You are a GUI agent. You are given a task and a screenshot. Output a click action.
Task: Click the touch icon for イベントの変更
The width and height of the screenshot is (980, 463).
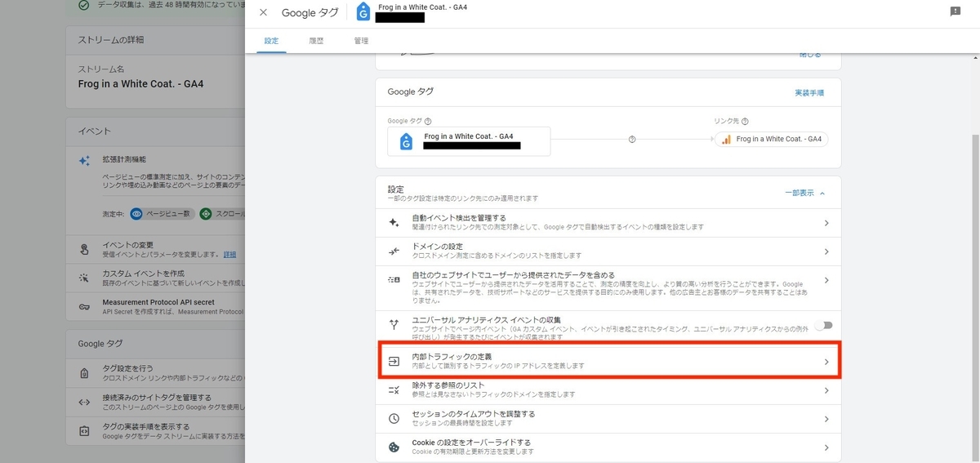(84, 249)
